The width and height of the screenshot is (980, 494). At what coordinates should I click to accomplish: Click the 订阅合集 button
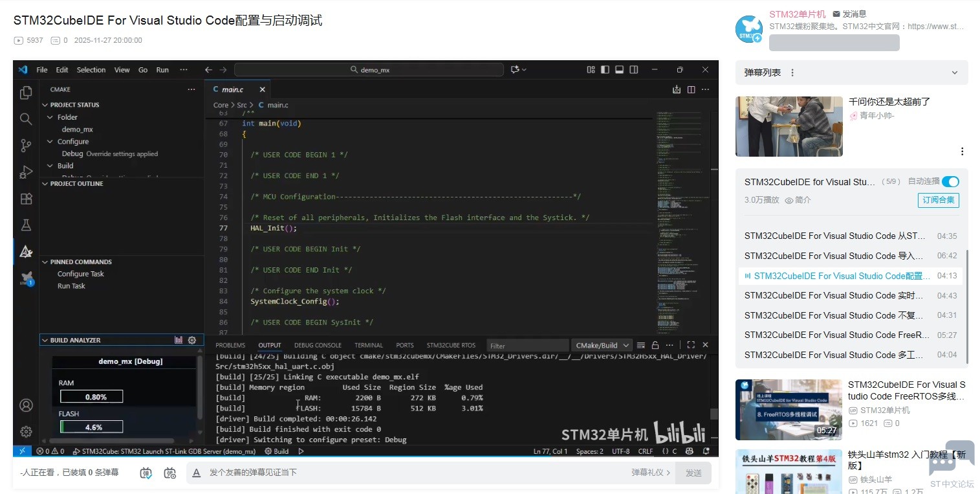tap(938, 200)
